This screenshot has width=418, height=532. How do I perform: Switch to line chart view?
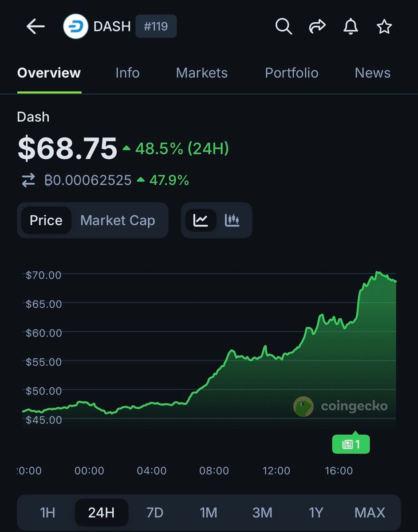201,220
